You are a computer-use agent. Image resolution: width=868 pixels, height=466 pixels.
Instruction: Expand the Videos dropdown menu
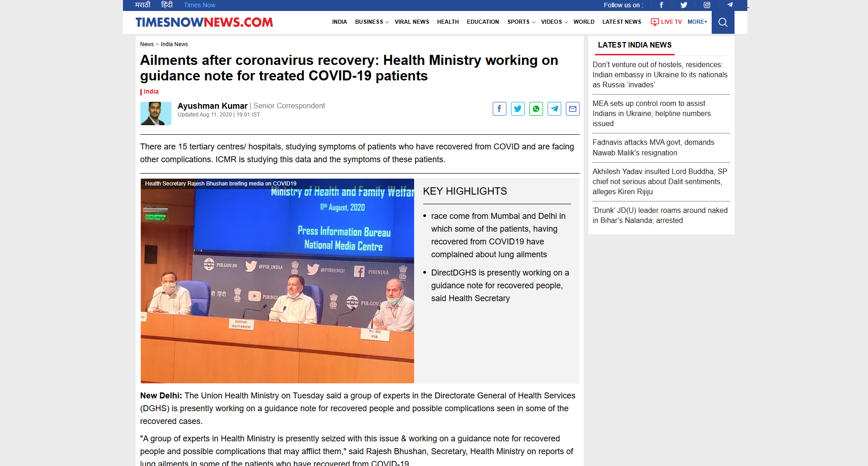click(x=554, y=22)
